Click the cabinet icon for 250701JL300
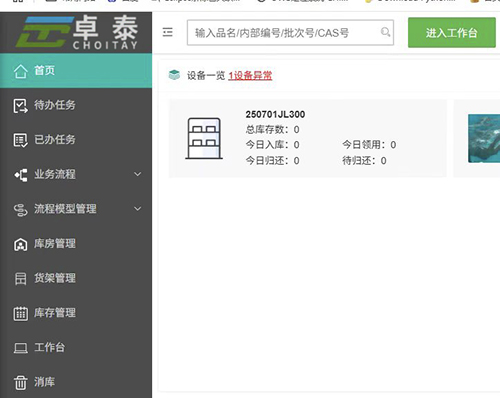 coord(204,138)
